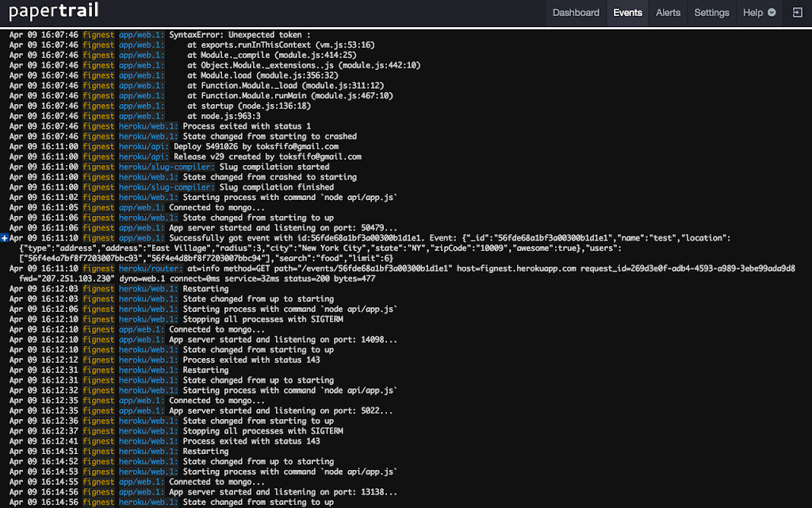Click heroku/web.1 on 16:12:31 Restarting row

point(148,370)
